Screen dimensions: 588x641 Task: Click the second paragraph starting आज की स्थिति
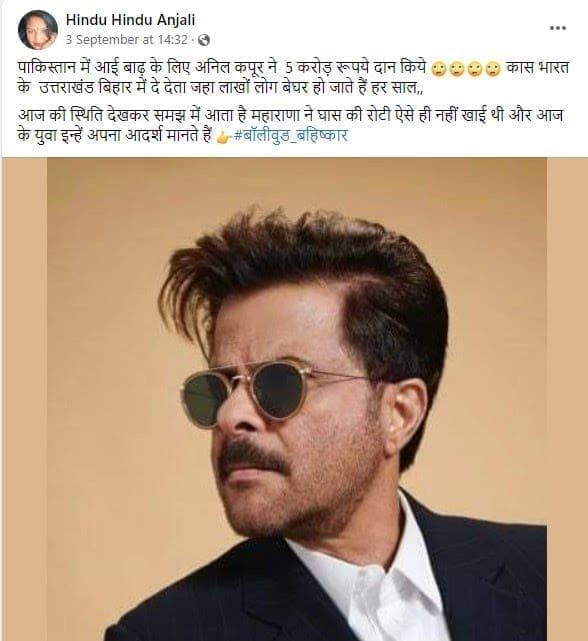click(291, 125)
